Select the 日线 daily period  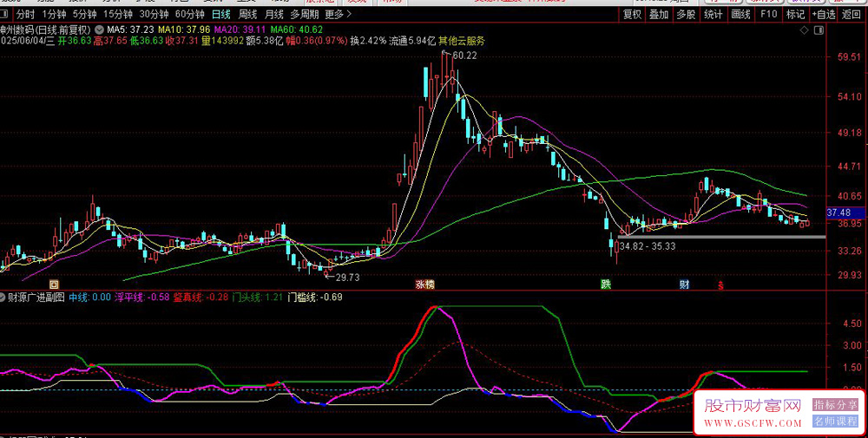click(x=220, y=15)
